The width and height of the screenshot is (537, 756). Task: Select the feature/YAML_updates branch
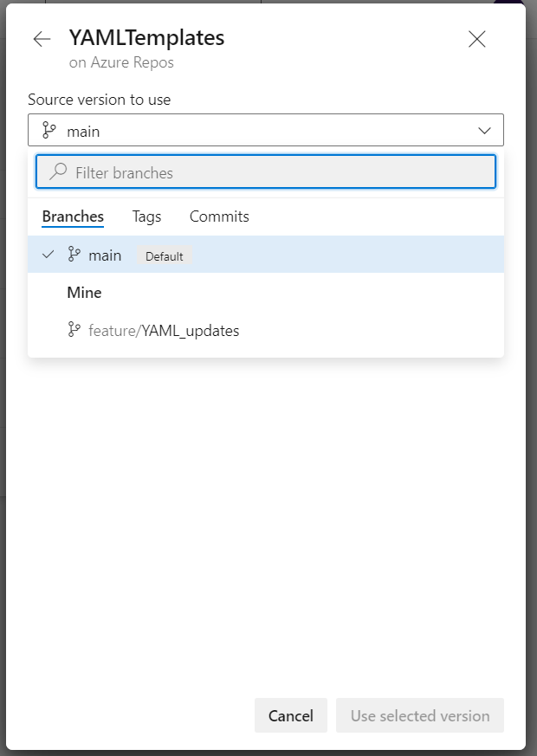coord(266,330)
